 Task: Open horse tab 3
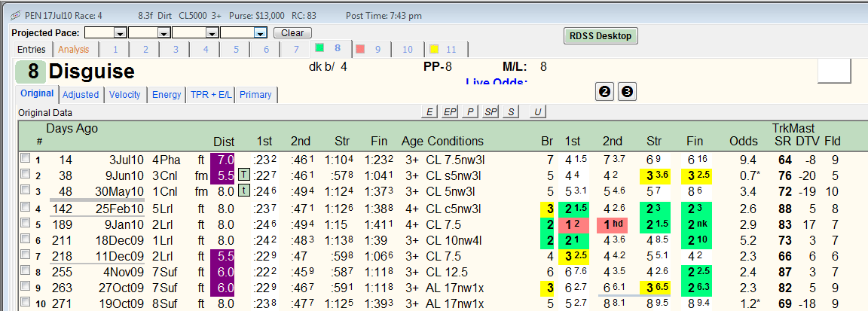[176, 49]
